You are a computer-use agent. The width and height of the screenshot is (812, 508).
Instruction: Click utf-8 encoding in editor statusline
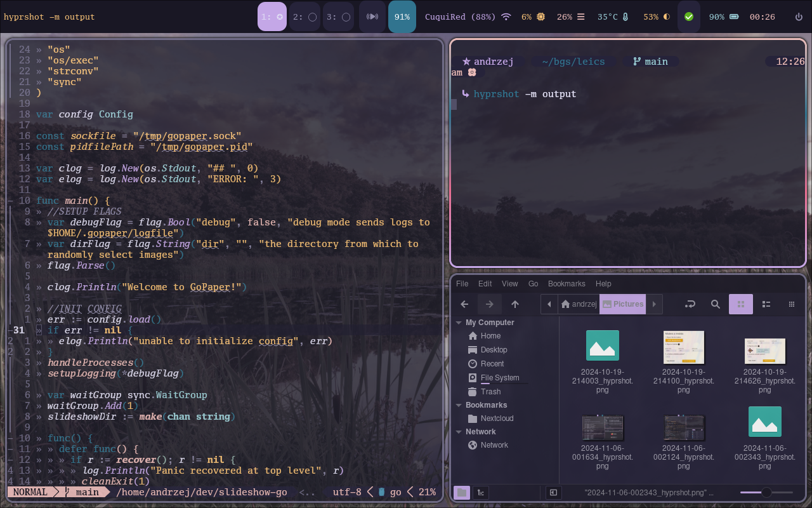(x=347, y=492)
